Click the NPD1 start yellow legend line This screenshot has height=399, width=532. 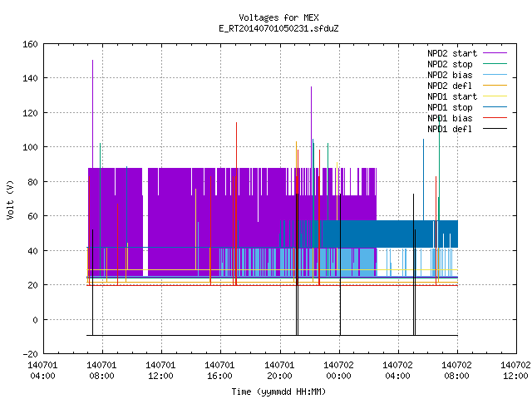coord(495,96)
